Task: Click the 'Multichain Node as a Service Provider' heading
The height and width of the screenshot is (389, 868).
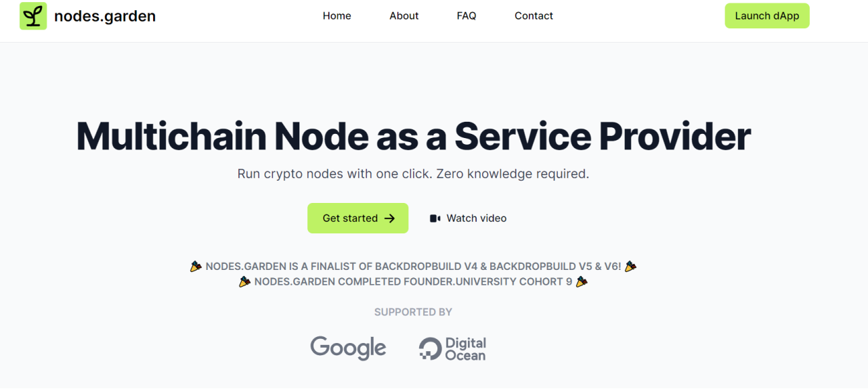Action: click(413, 136)
